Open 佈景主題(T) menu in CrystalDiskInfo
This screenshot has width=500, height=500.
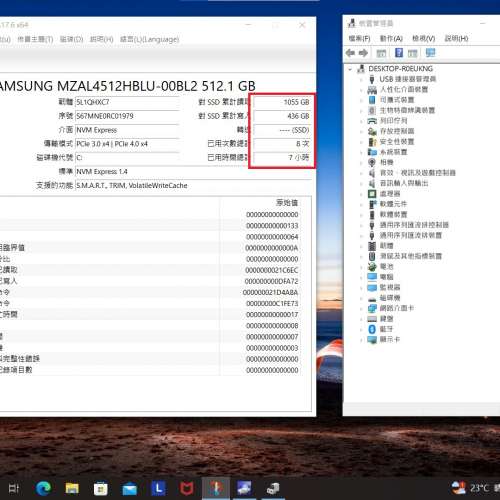click(35, 39)
